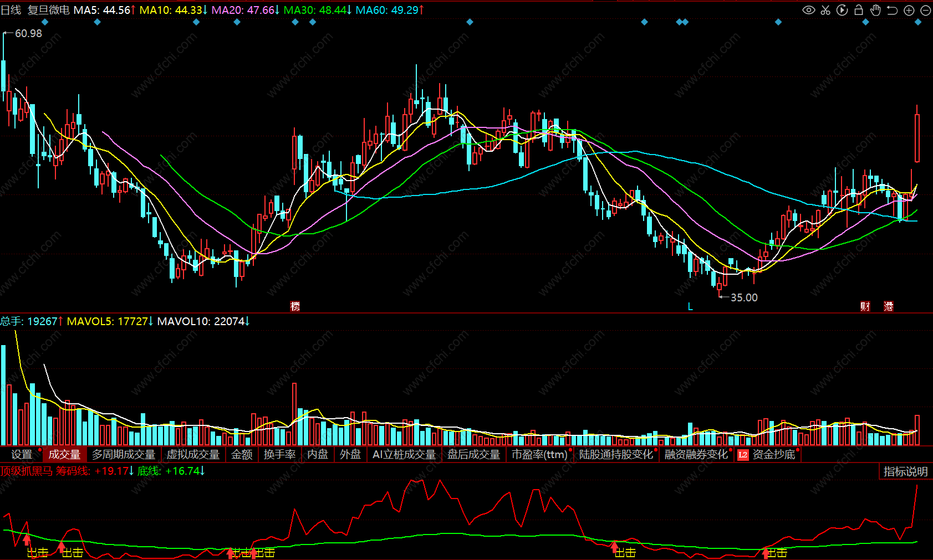Viewport: 933px width, 560px height.
Task: Click the 日线 period label
Action: (x=11, y=10)
